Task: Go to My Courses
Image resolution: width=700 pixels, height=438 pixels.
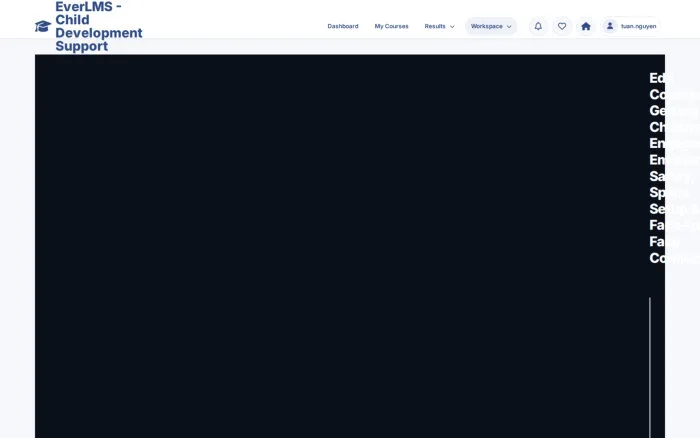Action: click(392, 26)
